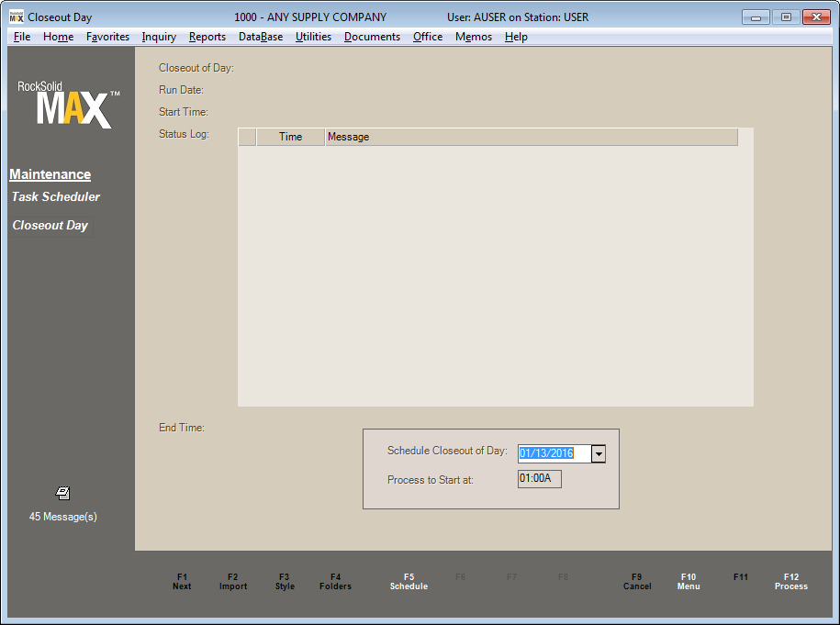
Task: Maximize the Closeout Day window
Action: (x=786, y=17)
